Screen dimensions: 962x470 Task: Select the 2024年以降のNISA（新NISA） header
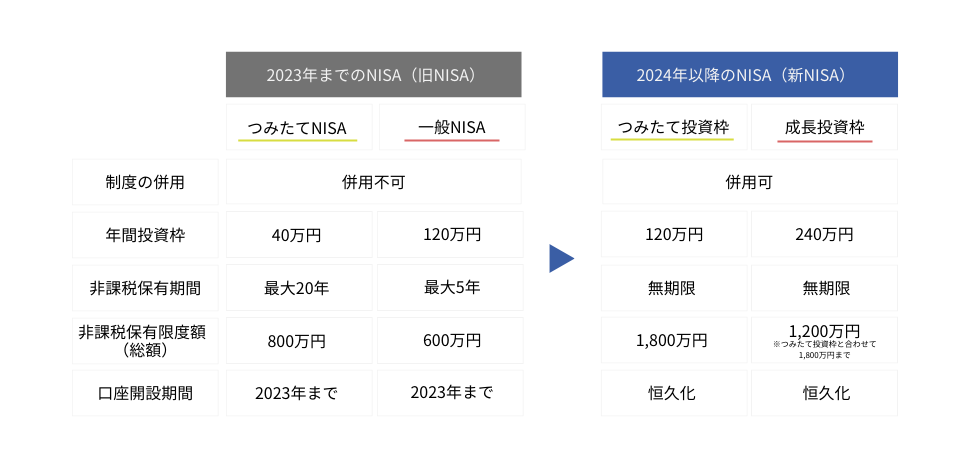click(750, 74)
